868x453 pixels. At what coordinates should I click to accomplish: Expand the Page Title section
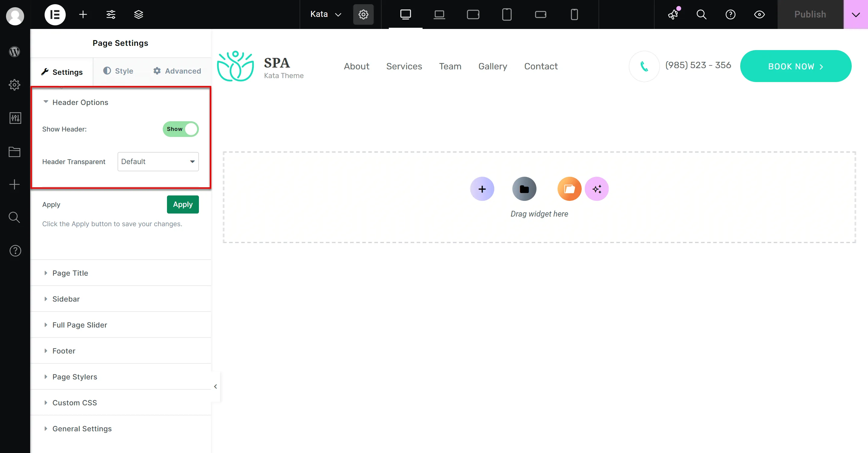[121, 273]
